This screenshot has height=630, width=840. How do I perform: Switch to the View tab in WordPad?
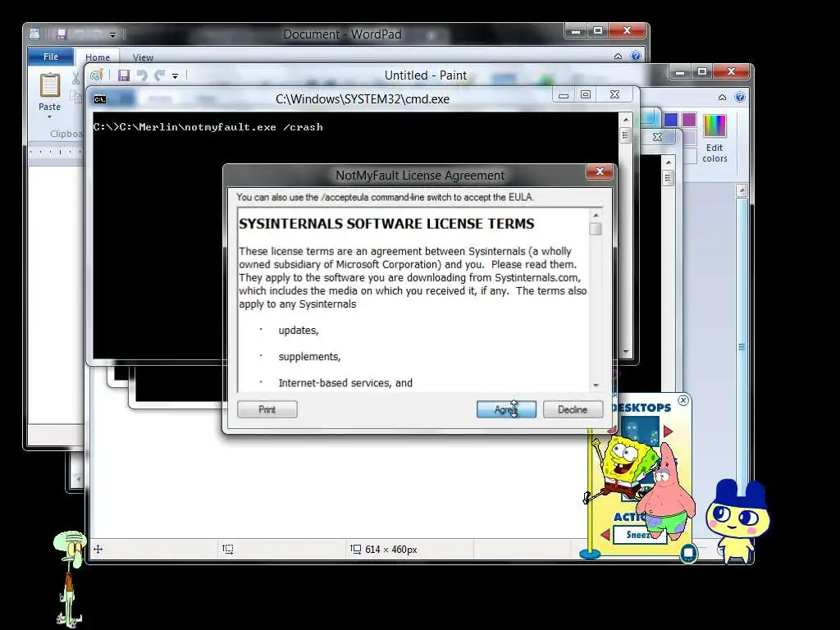click(143, 57)
